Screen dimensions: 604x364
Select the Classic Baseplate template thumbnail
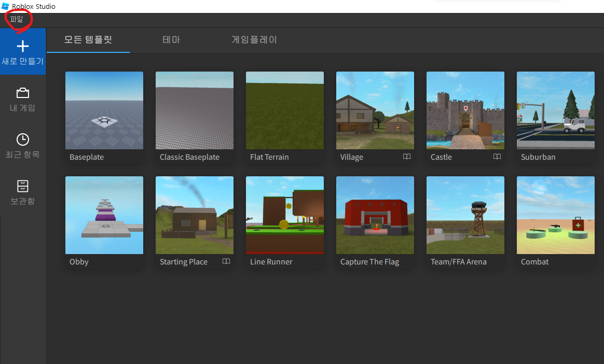point(195,110)
